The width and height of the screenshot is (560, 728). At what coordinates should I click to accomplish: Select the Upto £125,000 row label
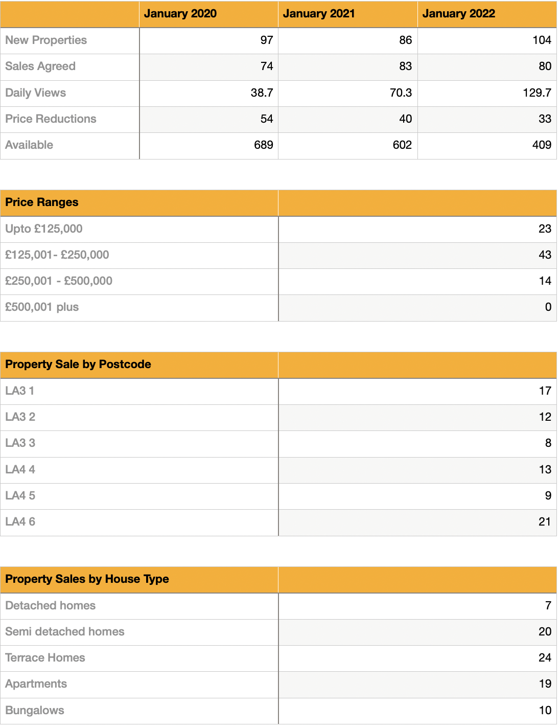[44, 229]
